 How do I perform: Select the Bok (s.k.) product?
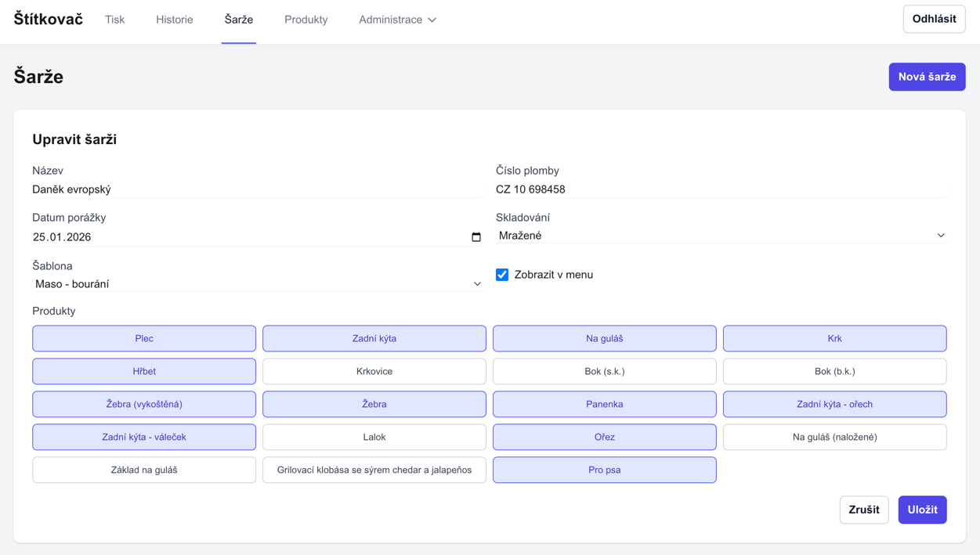604,372
